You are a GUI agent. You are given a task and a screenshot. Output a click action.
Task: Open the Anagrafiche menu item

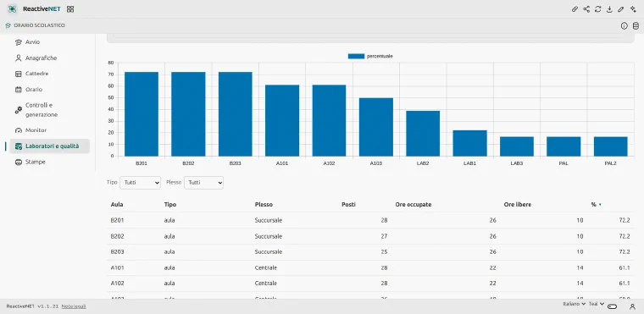[50, 58]
